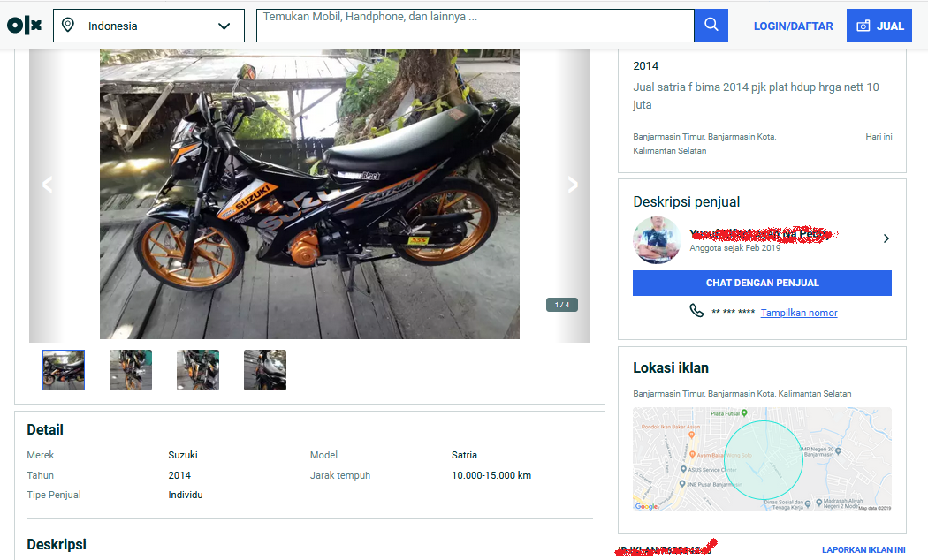
Task: Click the Google logo on map
Action: (x=646, y=506)
